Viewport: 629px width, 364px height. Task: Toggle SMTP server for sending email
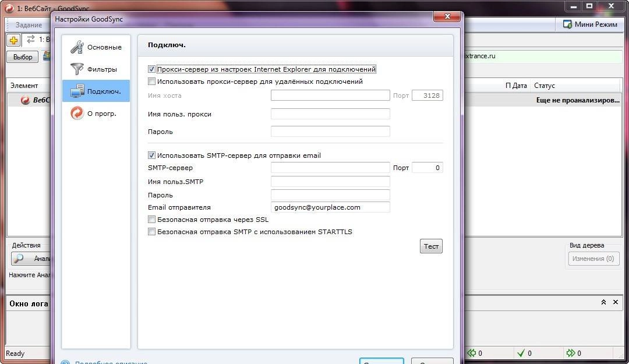pos(151,156)
